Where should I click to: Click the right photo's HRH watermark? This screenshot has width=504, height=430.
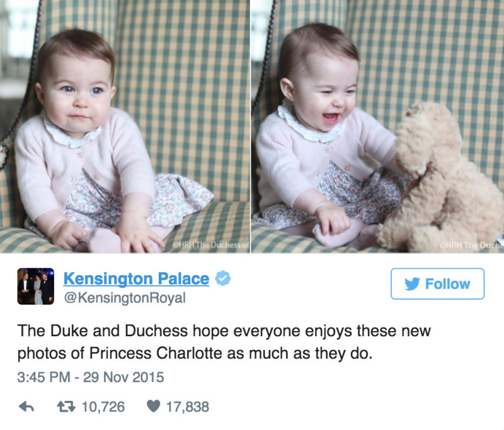pyautogui.click(x=471, y=245)
